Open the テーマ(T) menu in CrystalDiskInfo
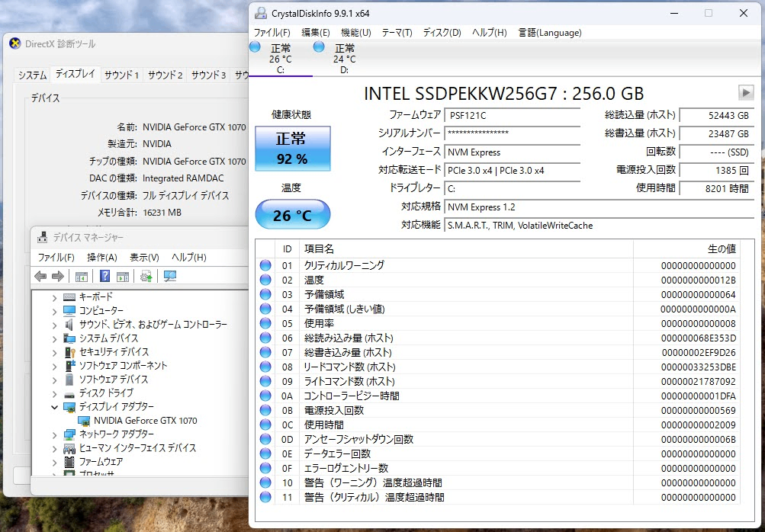 [x=397, y=33]
